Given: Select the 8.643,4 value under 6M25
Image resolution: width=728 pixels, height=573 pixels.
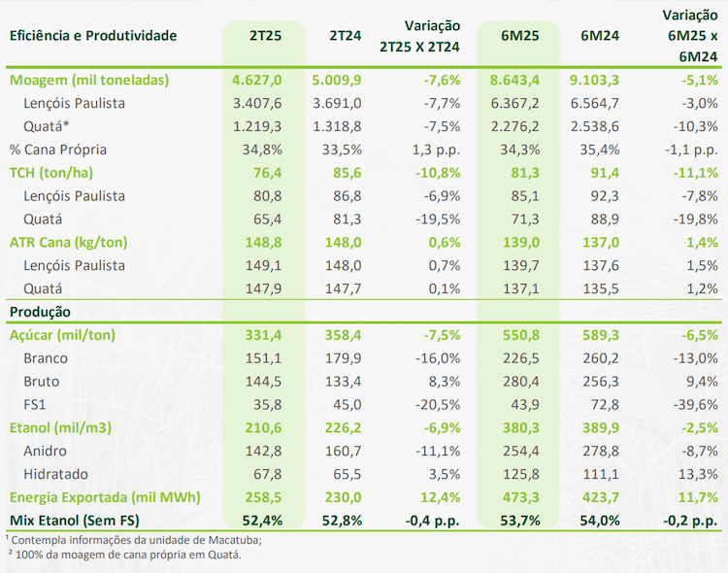Looking at the screenshot, I should click(514, 80).
